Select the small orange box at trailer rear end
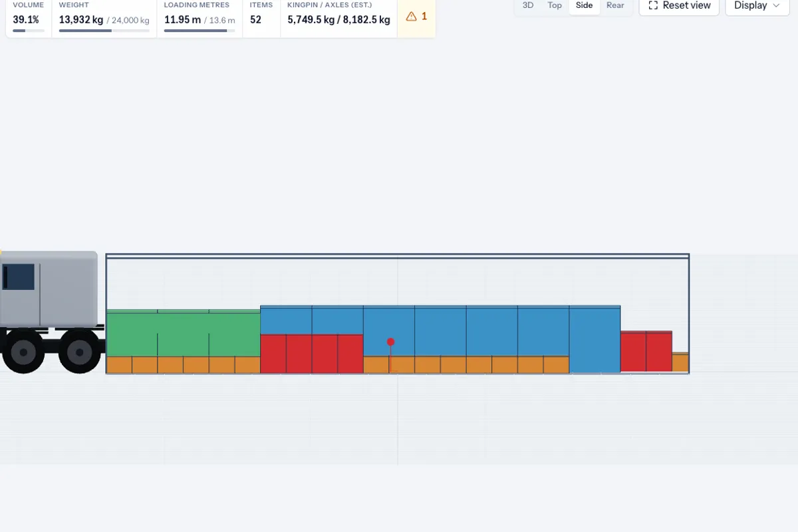The image size is (798, 532). (x=680, y=362)
